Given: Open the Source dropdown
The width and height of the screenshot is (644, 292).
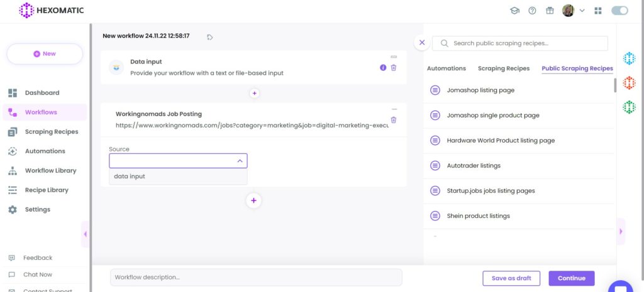Looking at the screenshot, I should coord(178,161).
